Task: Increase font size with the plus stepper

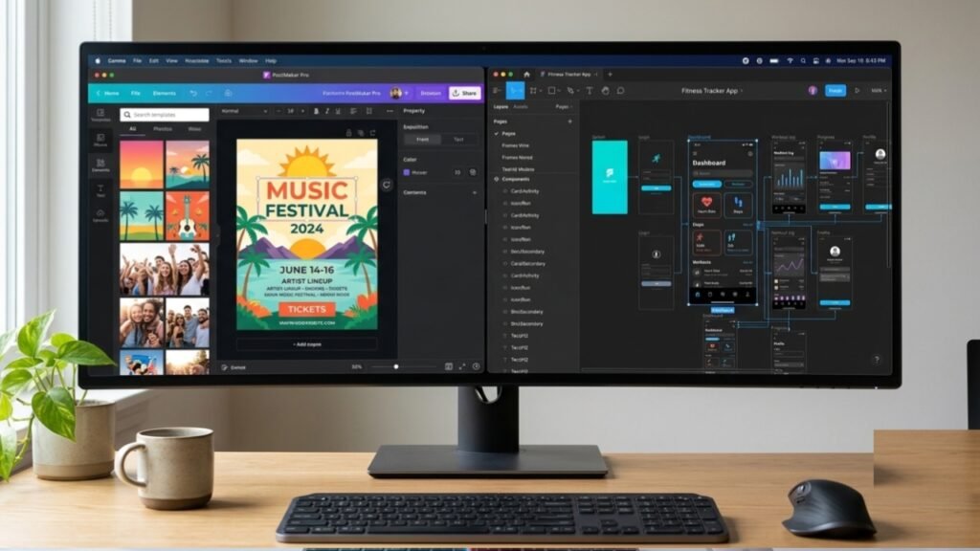Action: click(303, 111)
